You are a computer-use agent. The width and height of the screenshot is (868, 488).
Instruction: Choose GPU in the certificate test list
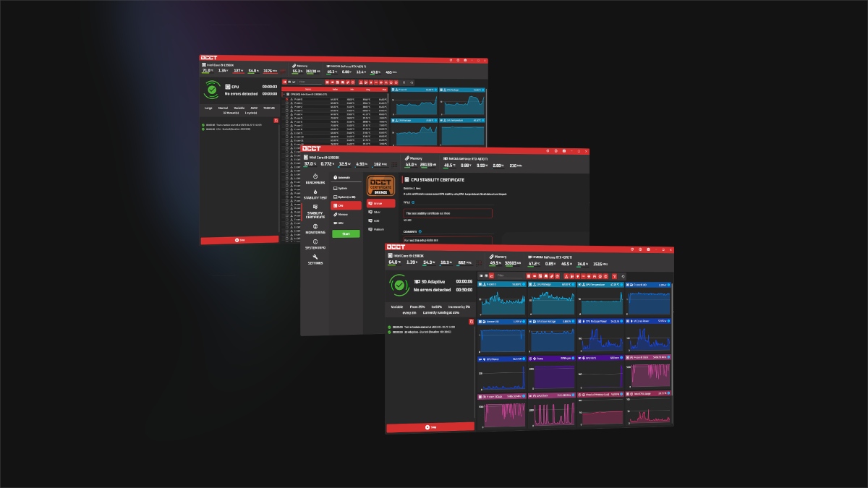point(346,223)
